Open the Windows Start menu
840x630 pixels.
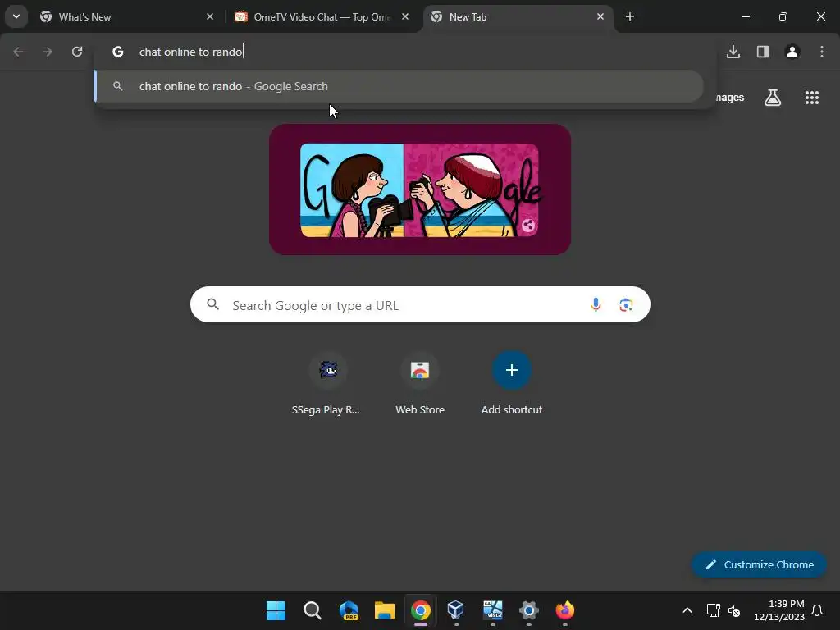pos(276,610)
